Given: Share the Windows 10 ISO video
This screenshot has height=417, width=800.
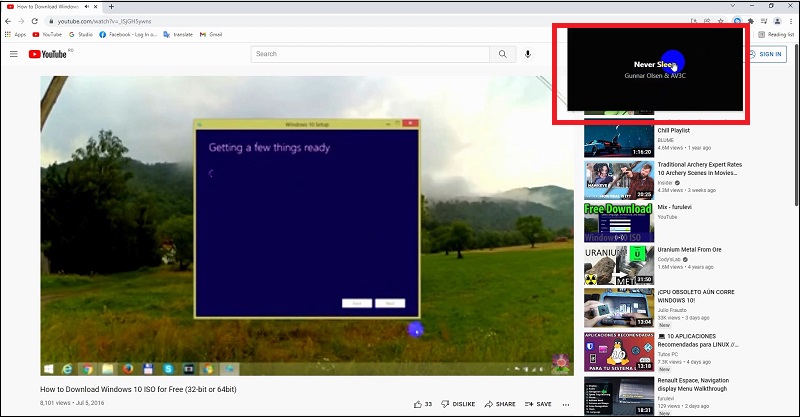Looking at the screenshot, I should click(x=500, y=404).
